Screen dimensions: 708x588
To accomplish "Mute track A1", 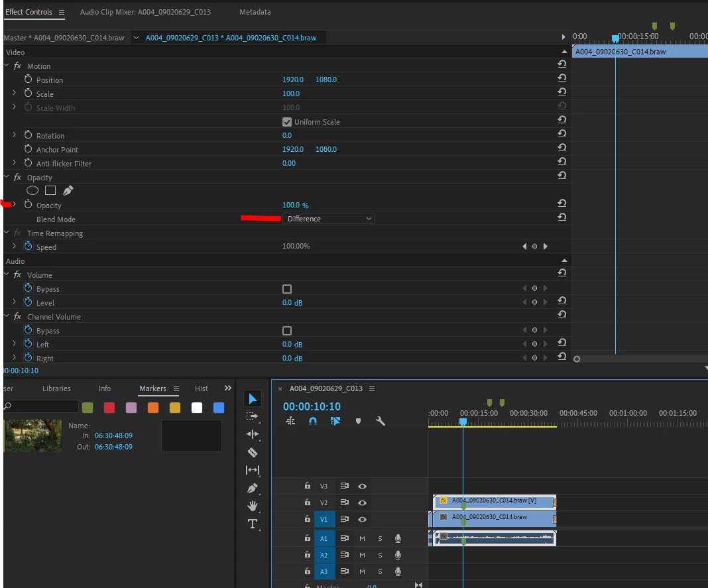I will (x=362, y=538).
